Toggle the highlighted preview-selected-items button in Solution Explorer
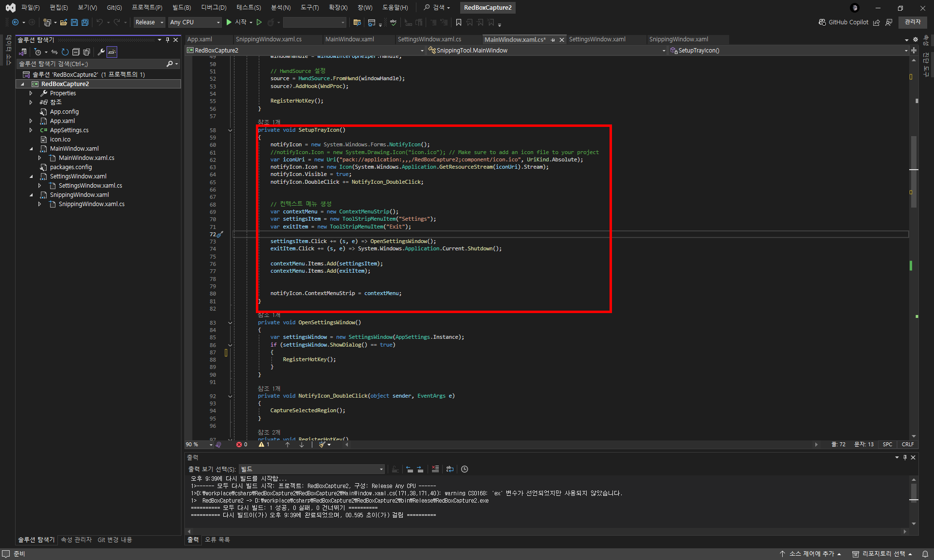Screen dimensions: 934x560 click(112, 52)
